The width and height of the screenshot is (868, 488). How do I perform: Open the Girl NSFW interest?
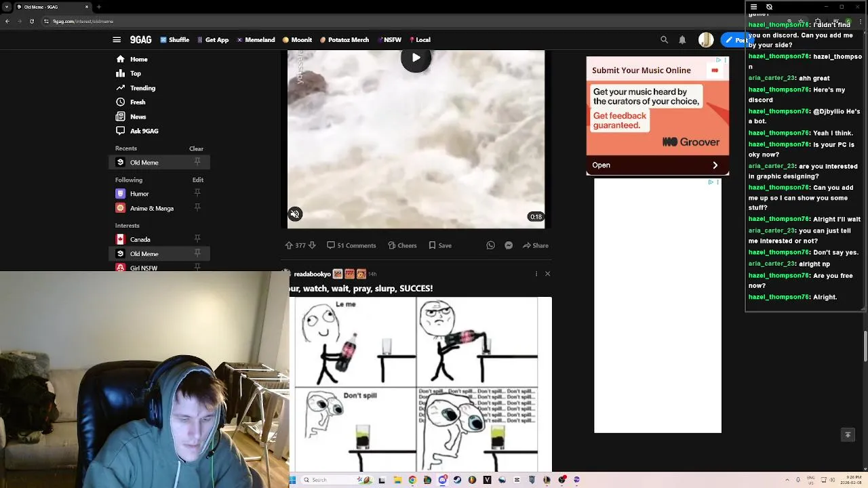pyautogui.click(x=143, y=268)
